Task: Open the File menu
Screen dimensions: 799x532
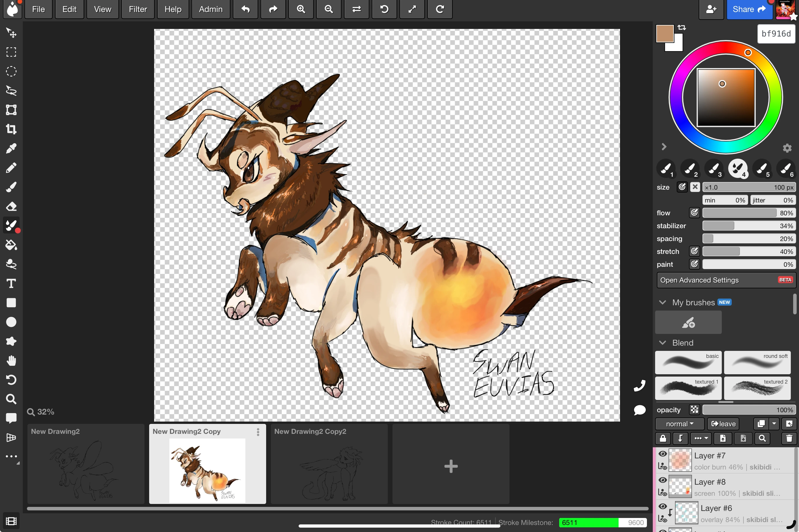Action: [x=38, y=9]
